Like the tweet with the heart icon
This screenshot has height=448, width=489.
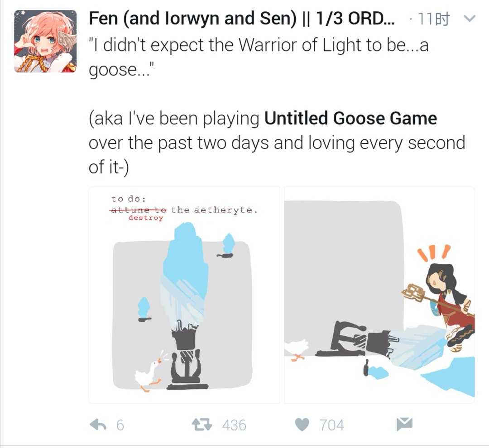(x=302, y=424)
